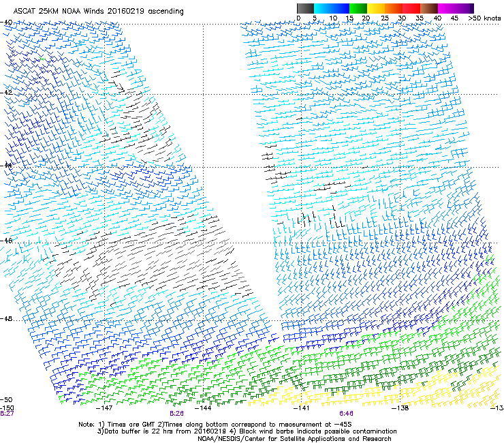Click the '10' label under the color scale
This screenshot has width=504, height=443.
pos(333,18)
